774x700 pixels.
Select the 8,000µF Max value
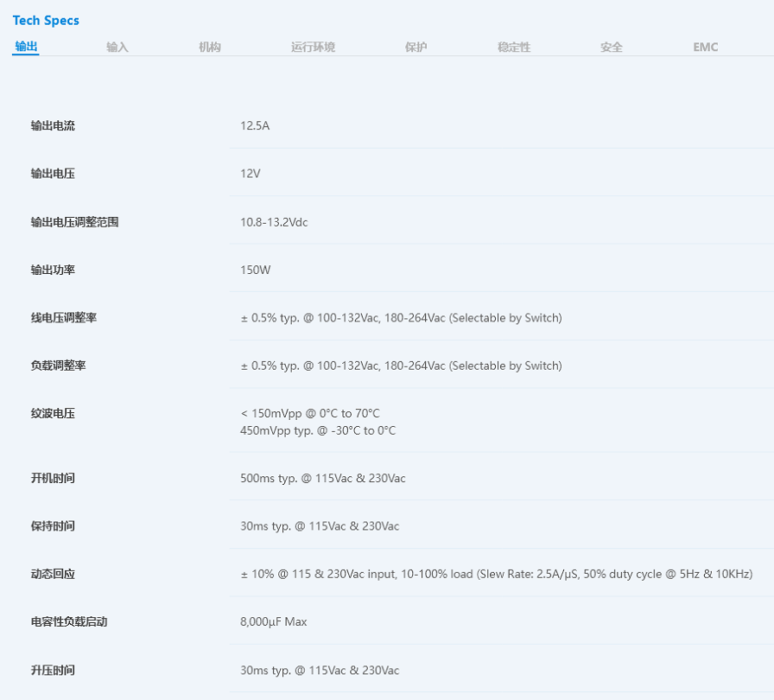[x=274, y=621]
